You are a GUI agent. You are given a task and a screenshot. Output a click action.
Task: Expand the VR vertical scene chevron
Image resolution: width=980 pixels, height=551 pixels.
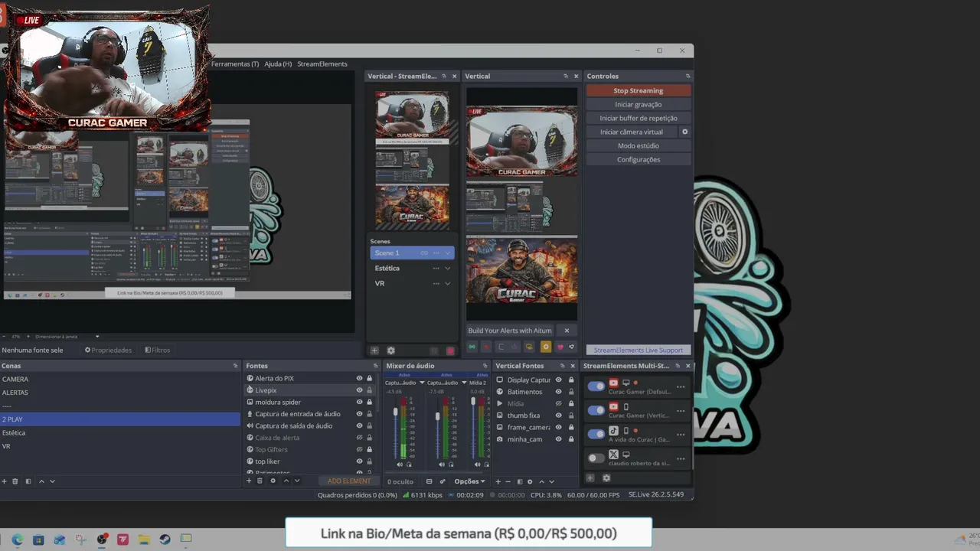click(x=447, y=283)
